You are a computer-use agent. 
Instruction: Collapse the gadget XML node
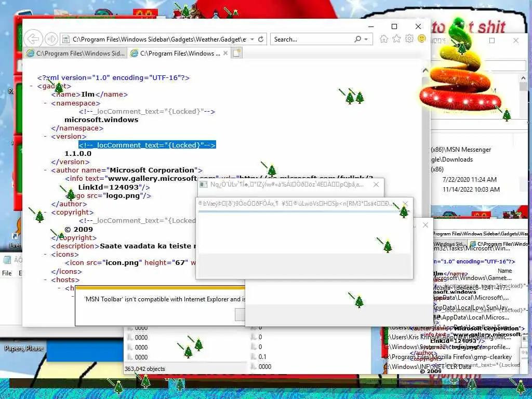pyautogui.click(x=31, y=86)
